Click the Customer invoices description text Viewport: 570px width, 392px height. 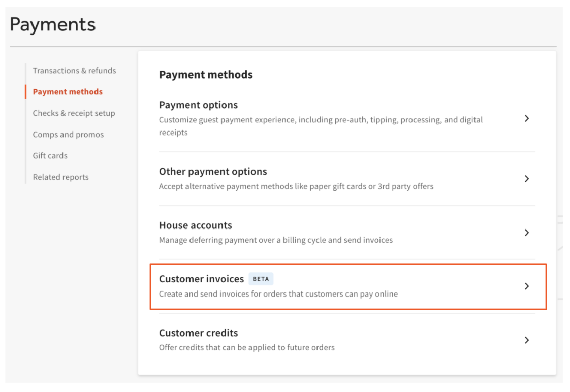click(278, 293)
